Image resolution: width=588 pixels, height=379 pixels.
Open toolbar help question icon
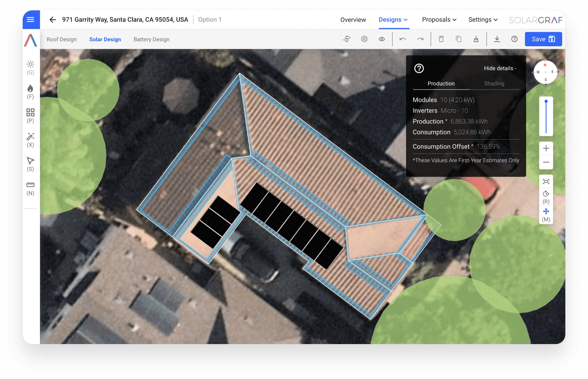[514, 39]
